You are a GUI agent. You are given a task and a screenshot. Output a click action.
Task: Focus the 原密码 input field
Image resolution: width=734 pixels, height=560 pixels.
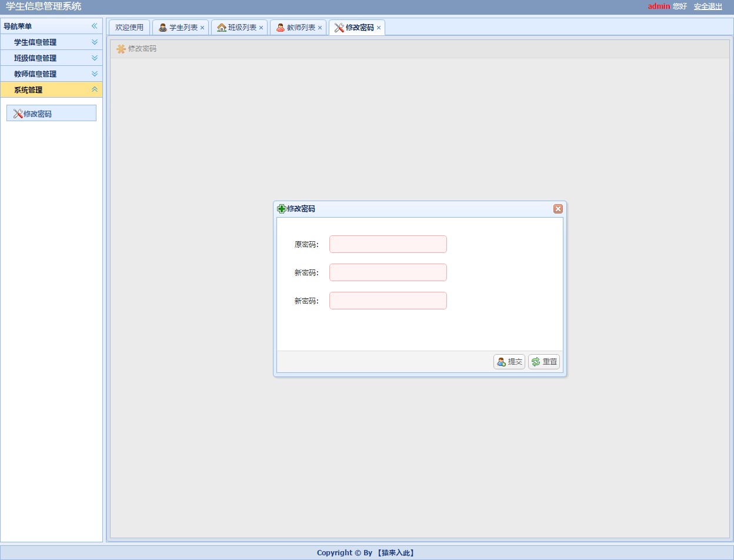click(388, 244)
